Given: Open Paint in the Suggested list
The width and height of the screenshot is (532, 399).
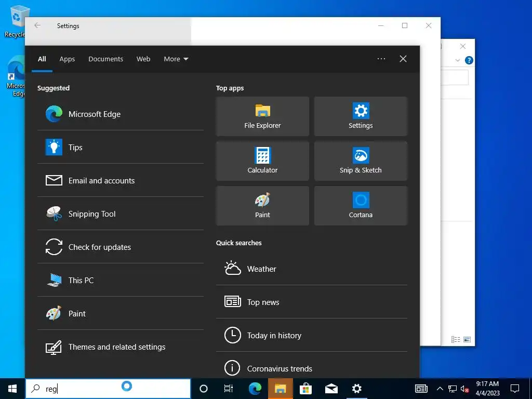Looking at the screenshot, I should click(x=121, y=313).
